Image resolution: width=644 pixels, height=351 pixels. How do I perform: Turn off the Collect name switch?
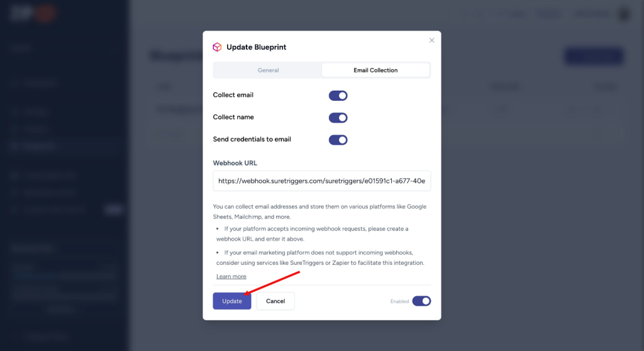point(338,118)
